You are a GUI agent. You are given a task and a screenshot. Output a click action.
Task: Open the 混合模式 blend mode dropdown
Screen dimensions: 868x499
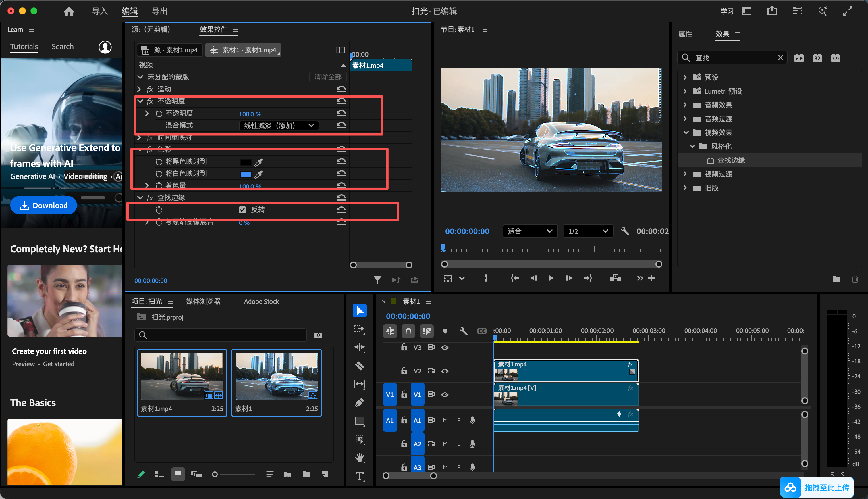(x=279, y=125)
